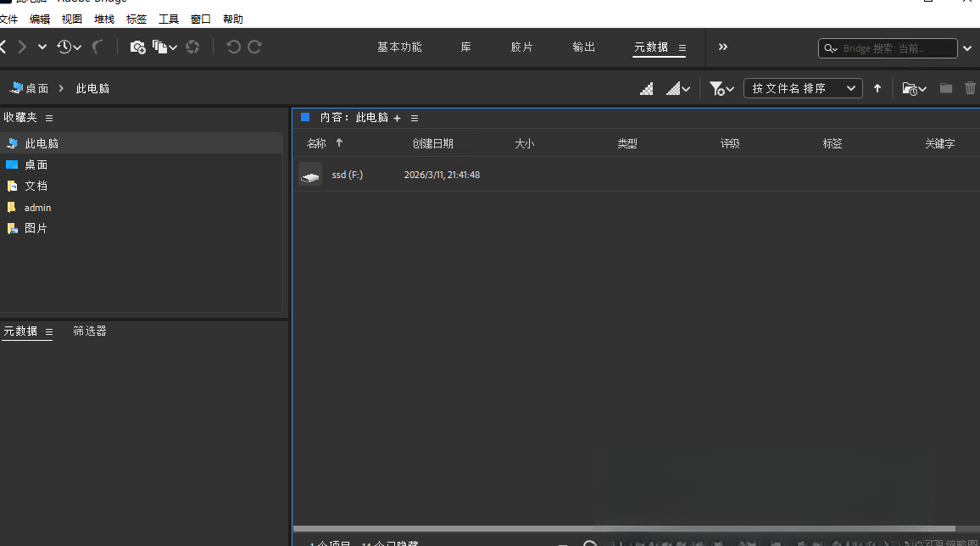Switch to the 筛选器 panel tab
This screenshot has height=546, width=980.
90,331
